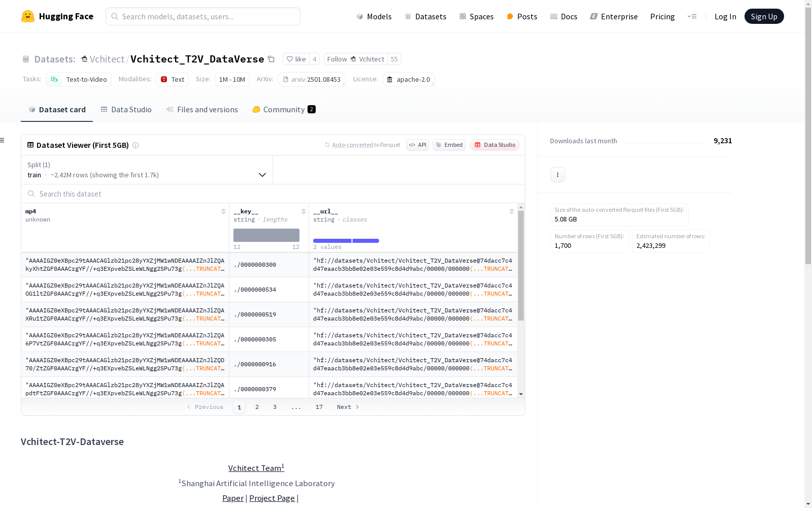Open the downloads options three-dot menu
Image resolution: width=812 pixels, height=508 pixels.
tap(558, 175)
